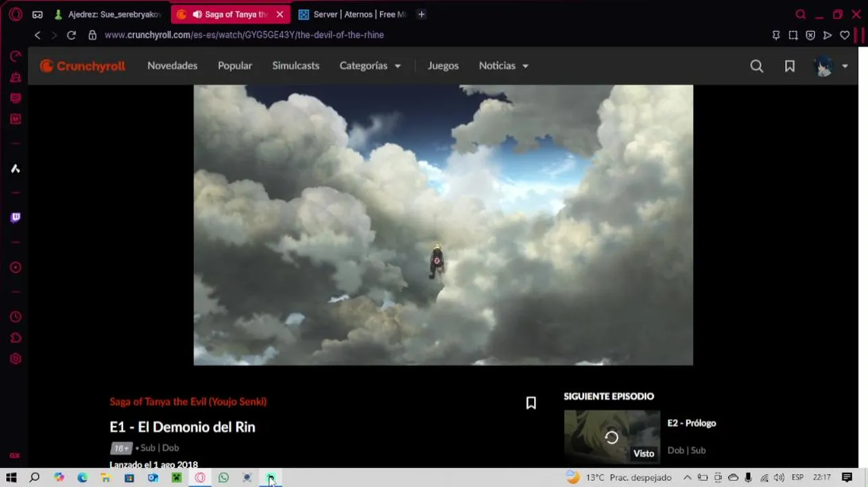Expand the Categorías dropdown
Screen dimensions: 868x487
pos(370,66)
